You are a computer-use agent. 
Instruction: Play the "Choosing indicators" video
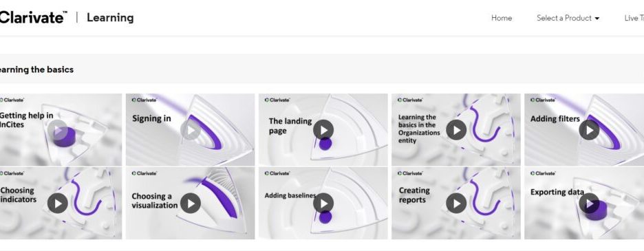58,204
